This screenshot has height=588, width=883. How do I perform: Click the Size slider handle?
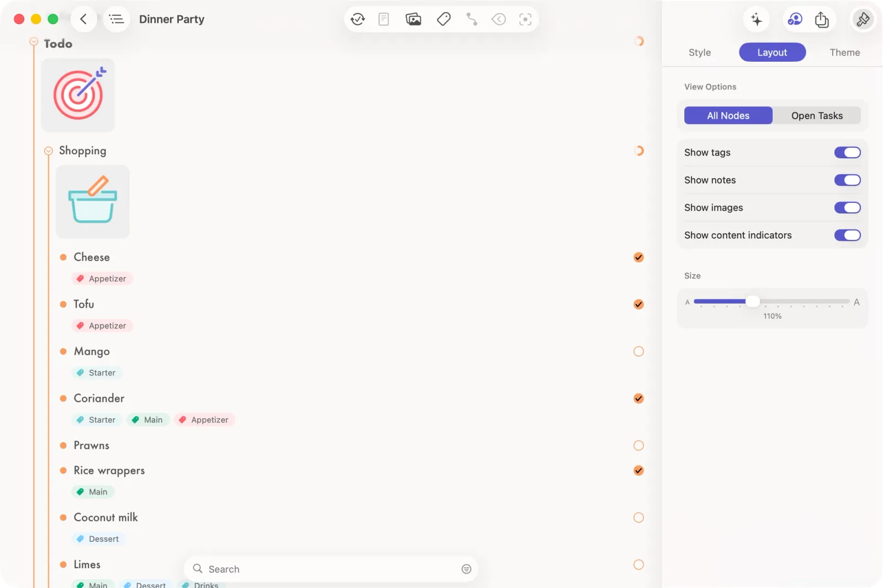(x=753, y=302)
